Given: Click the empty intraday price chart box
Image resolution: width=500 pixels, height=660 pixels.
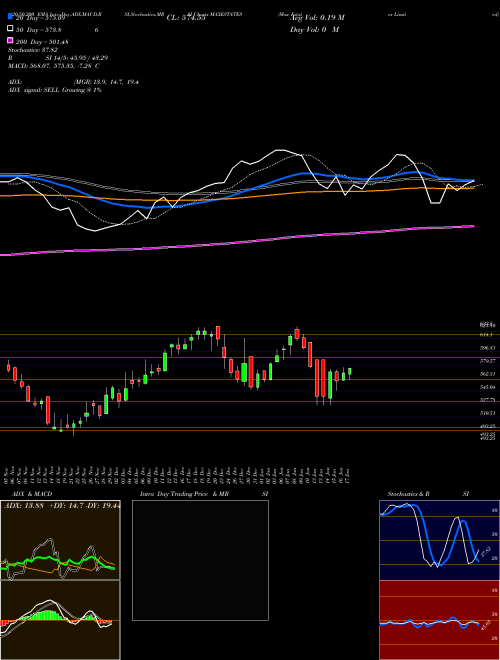Looking at the screenshot, I should tap(200, 560).
